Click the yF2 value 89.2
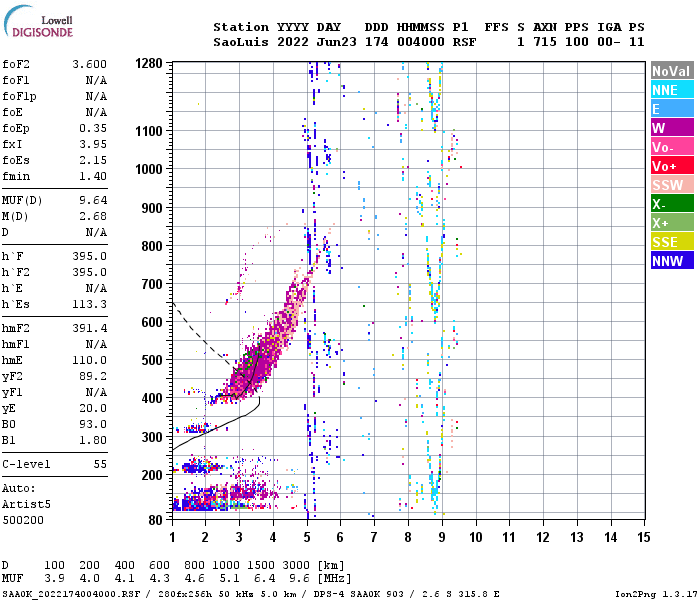Viewport: 700px width, 600px height. 93,376
